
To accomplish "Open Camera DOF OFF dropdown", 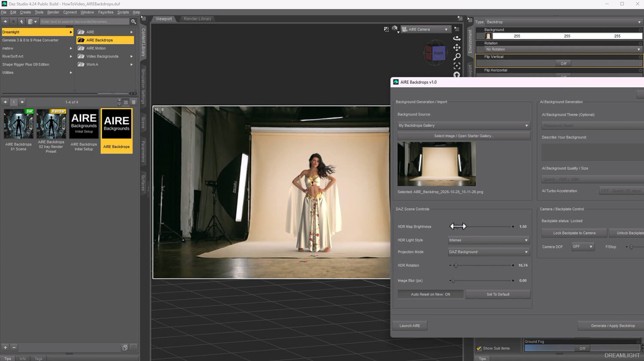I will (583, 247).
